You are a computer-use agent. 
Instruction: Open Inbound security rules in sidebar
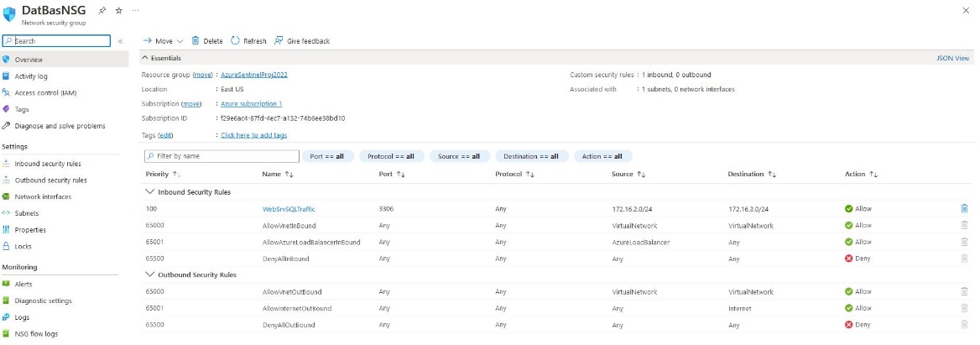point(47,164)
